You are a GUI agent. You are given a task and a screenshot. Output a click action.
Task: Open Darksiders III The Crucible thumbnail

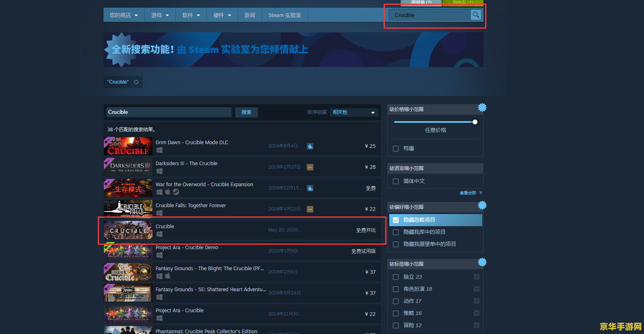click(128, 167)
